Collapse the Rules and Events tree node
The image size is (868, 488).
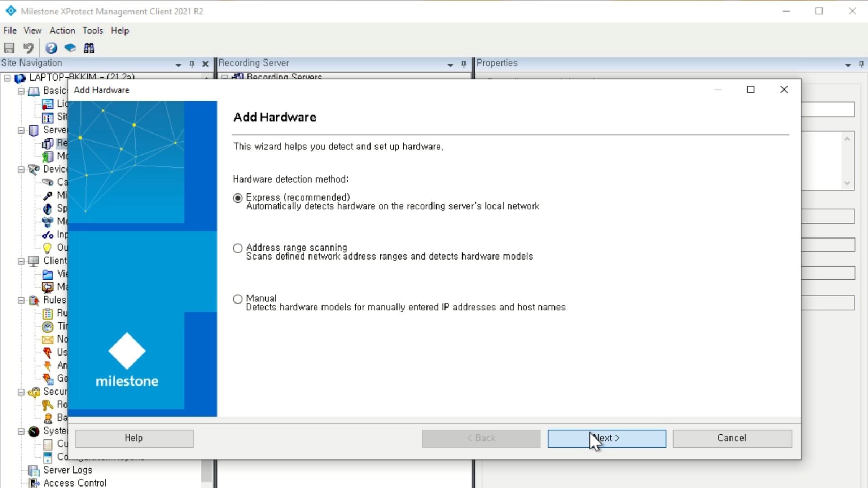(x=21, y=300)
